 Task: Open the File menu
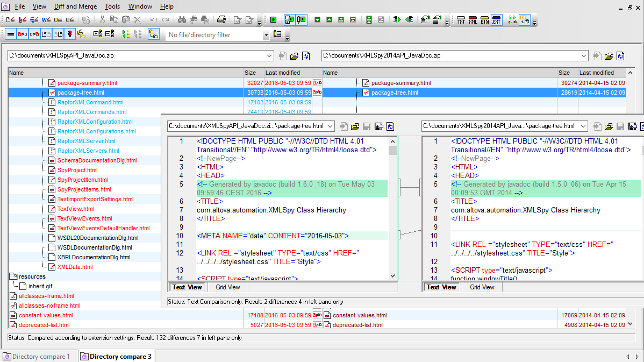[x=20, y=6]
